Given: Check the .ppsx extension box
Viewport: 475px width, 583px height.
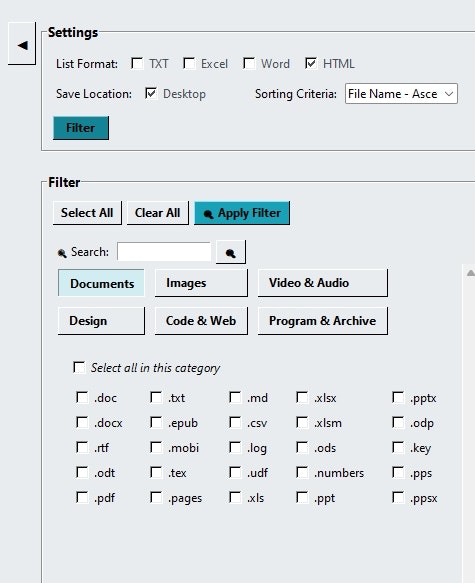Looking at the screenshot, I should (398, 497).
